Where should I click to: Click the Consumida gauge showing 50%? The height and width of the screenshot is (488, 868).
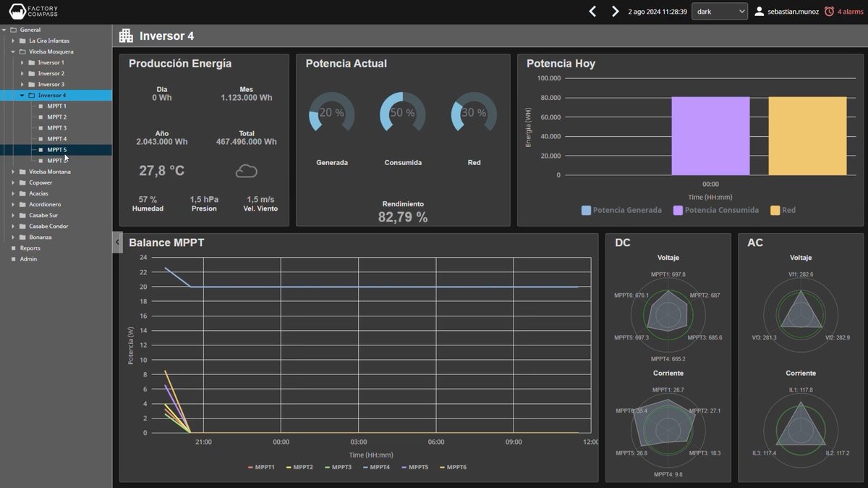pyautogui.click(x=402, y=113)
